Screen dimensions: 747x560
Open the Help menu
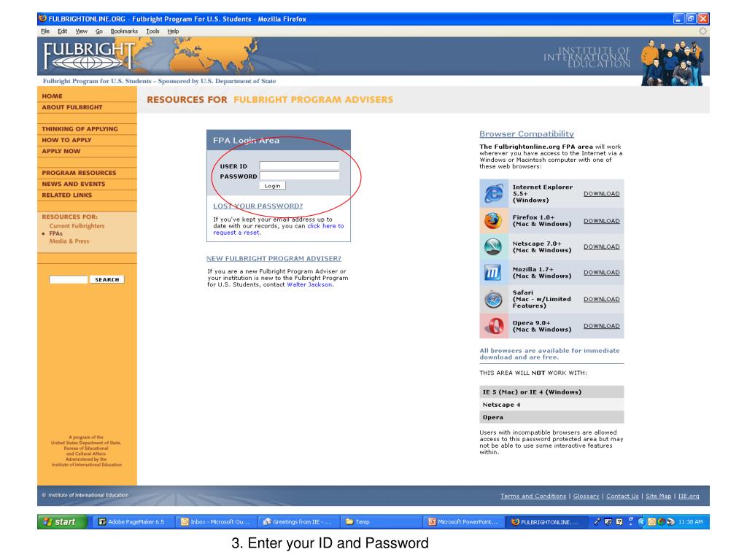click(x=173, y=31)
